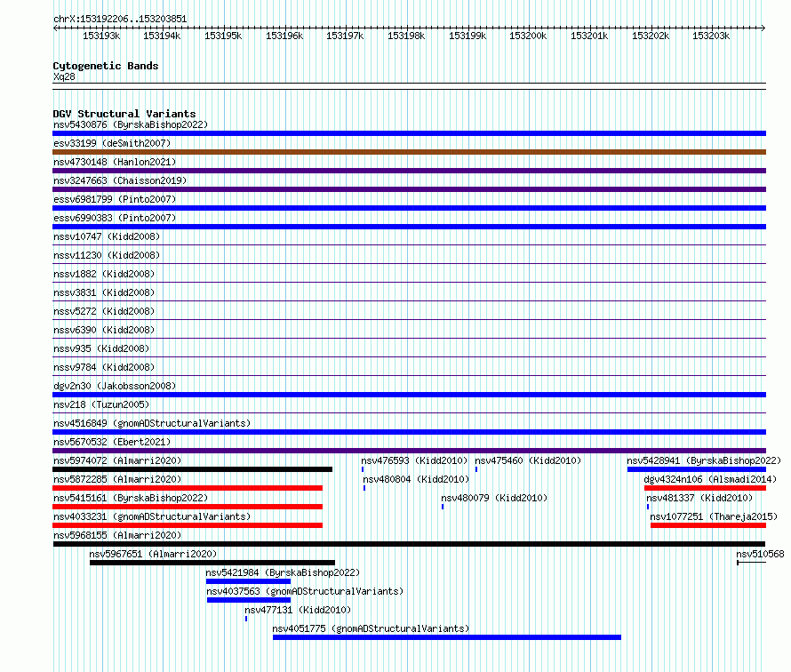Image resolution: width=791 pixels, height=672 pixels.
Task: Click nssv1882 (Kidd2008) label
Action: click(x=104, y=274)
